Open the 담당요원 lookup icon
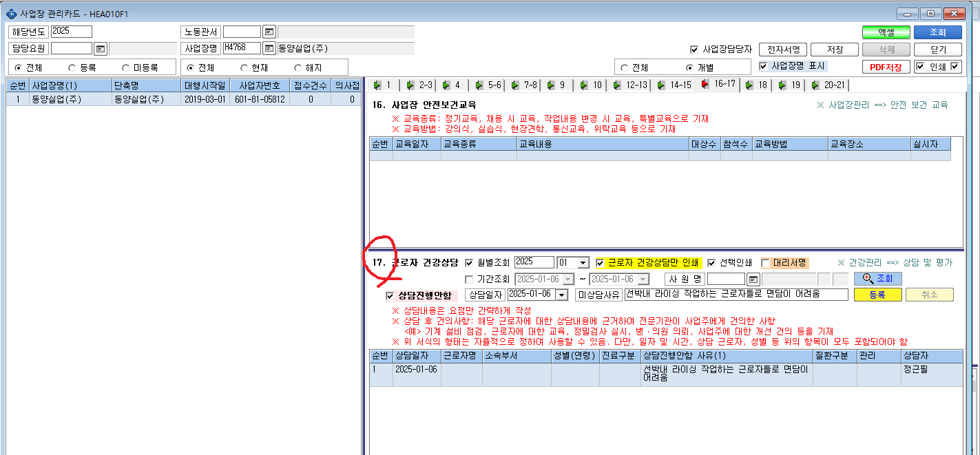Screen dimensions: 980x455 (x=101, y=48)
